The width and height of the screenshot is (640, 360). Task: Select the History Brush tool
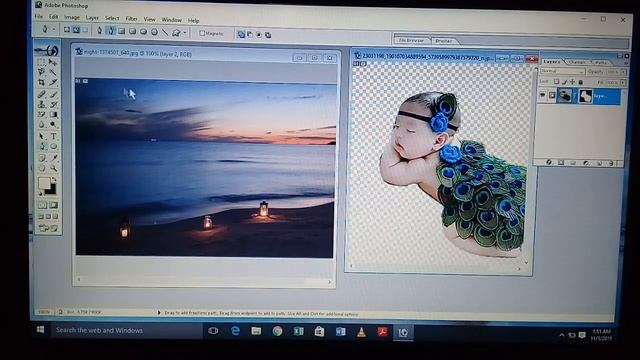point(53,104)
